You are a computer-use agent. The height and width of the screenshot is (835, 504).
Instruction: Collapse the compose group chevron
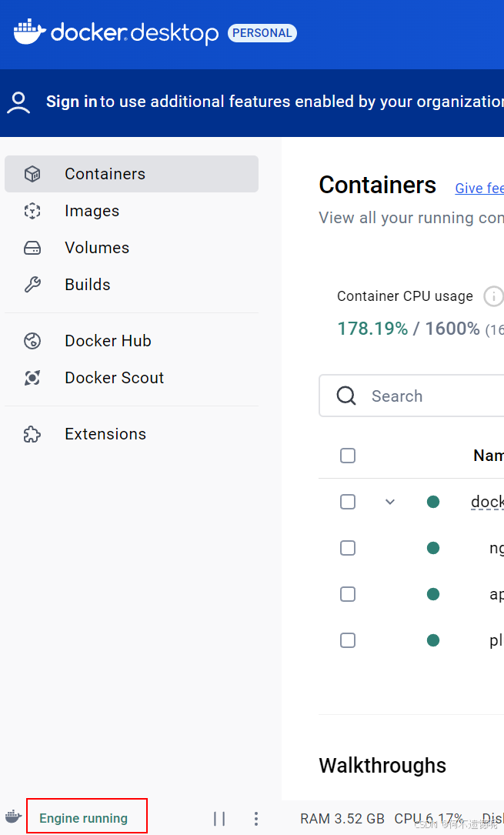coord(390,502)
